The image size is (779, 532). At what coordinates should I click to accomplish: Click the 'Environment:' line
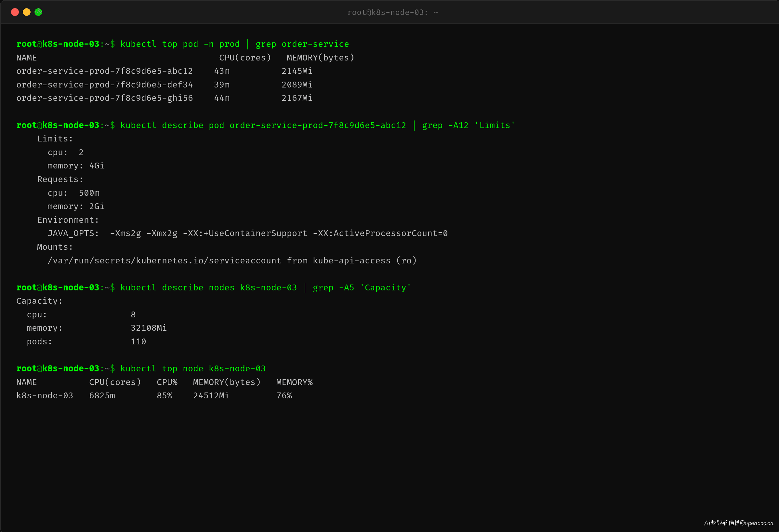[68, 220]
